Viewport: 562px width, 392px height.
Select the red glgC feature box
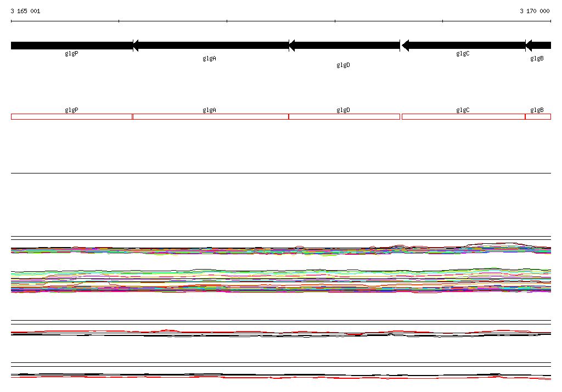(463, 116)
